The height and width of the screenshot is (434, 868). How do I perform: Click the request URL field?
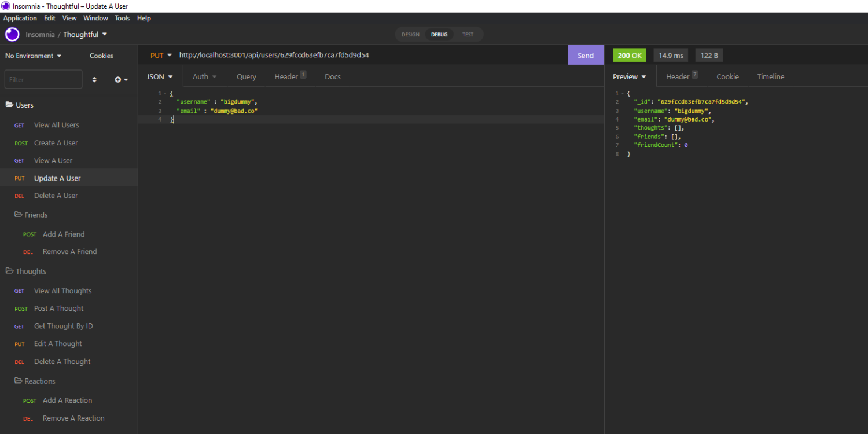click(370, 56)
